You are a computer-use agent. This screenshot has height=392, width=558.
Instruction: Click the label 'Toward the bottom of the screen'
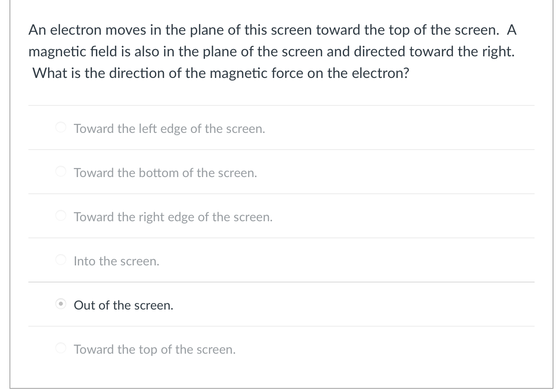coord(165,173)
